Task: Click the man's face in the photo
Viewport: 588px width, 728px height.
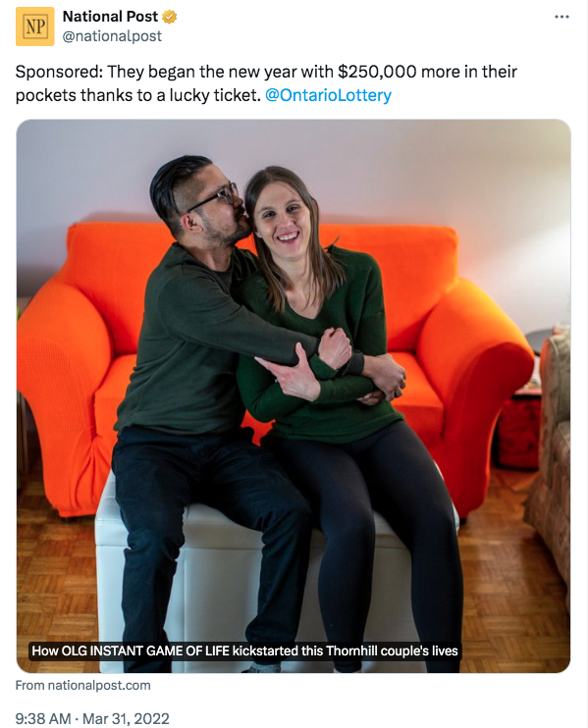Action: (x=214, y=209)
